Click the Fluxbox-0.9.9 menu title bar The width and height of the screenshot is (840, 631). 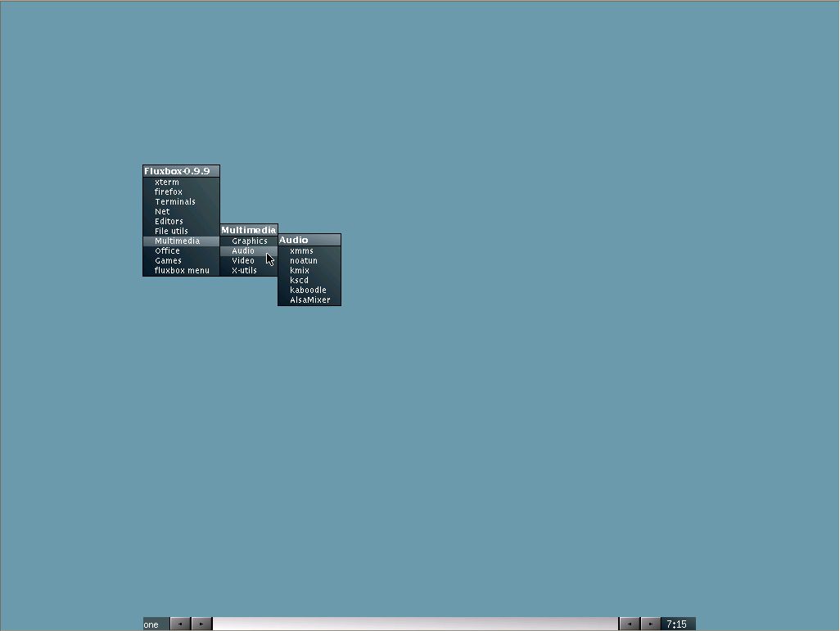181,171
